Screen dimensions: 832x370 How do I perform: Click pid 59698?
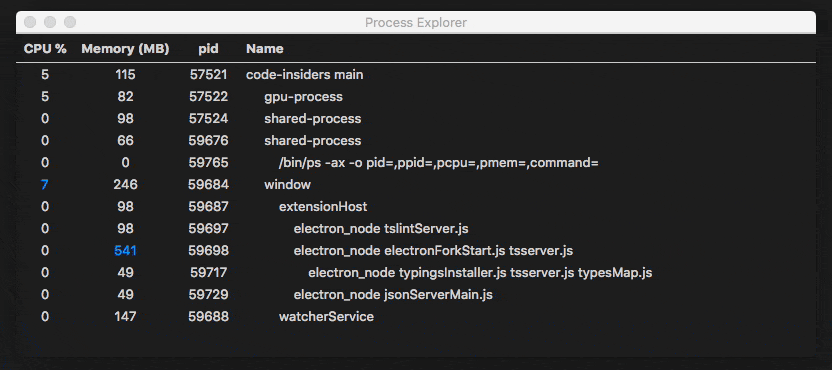[209, 251]
